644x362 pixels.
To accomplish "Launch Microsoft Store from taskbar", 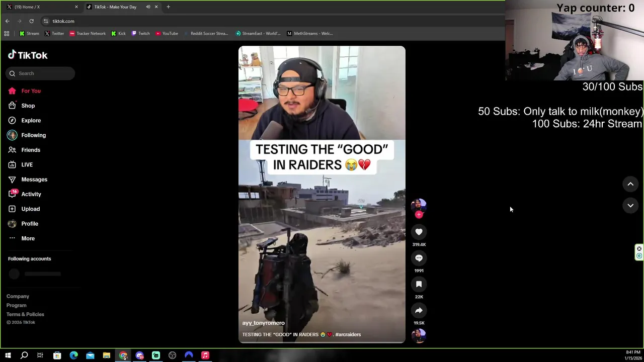I will (x=57, y=355).
